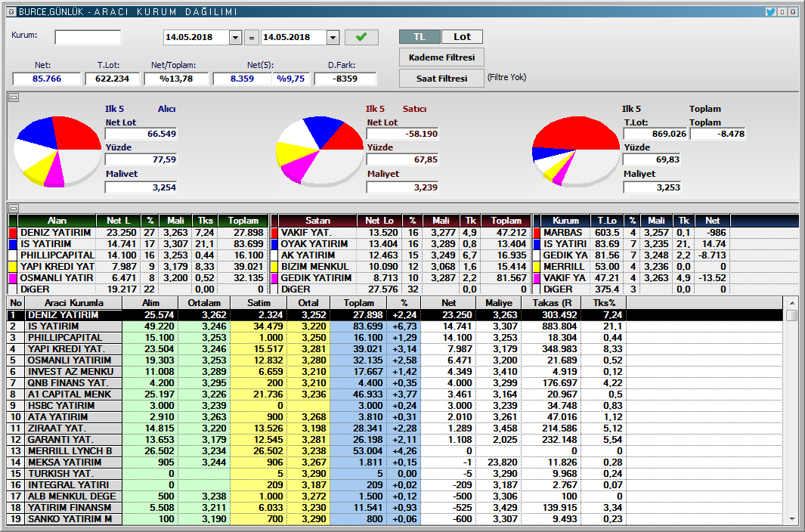Collapse the top-five Alan/Satan tables panel
Viewport: 805px width, 532px height.
[14, 208]
